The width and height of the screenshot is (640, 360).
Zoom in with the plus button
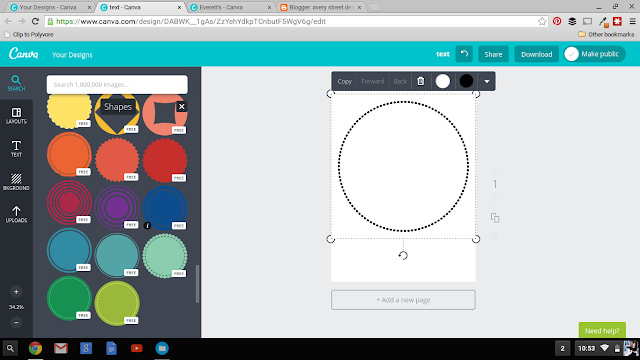tap(16, 291)
